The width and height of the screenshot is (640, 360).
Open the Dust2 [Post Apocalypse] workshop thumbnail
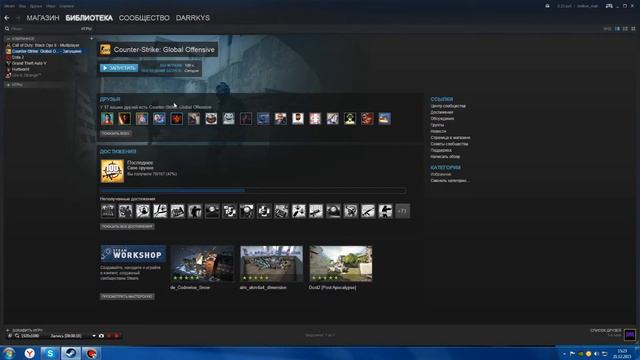[x=341, y=264]
